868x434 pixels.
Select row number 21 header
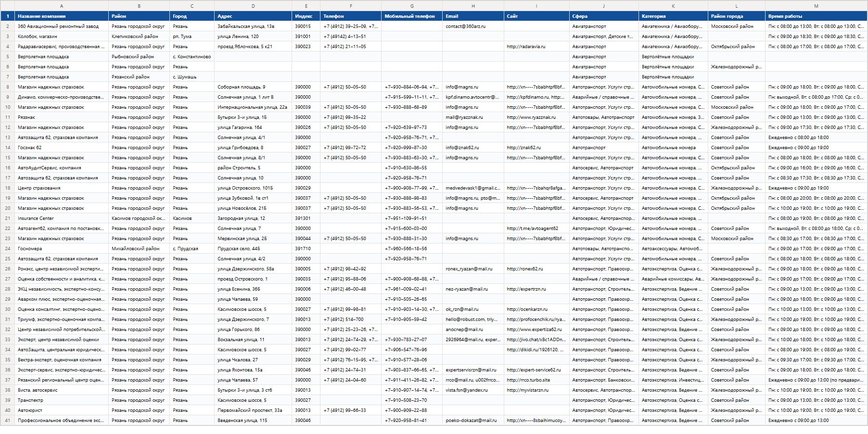pos(7,218)
